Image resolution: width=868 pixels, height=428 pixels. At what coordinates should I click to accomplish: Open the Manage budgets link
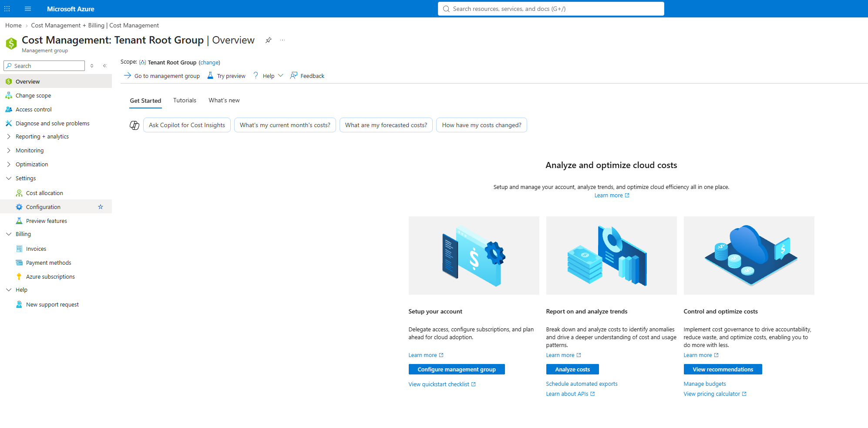[x=705, y=384]
